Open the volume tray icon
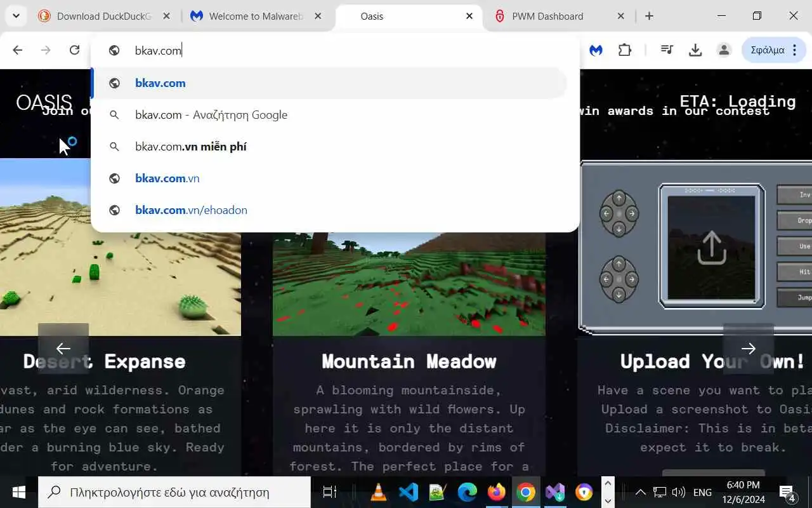The width and height of the screenshot is (812, 508). (678, 492)
